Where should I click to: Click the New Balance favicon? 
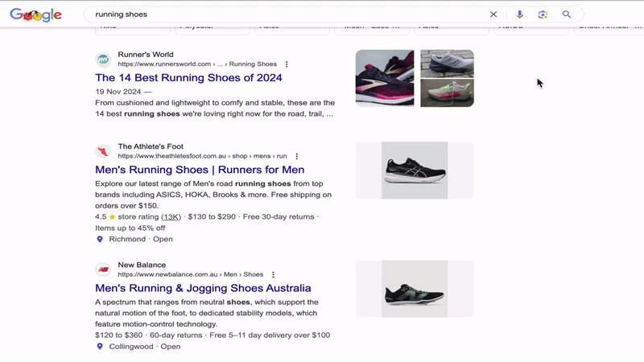(x=103, y=269)
